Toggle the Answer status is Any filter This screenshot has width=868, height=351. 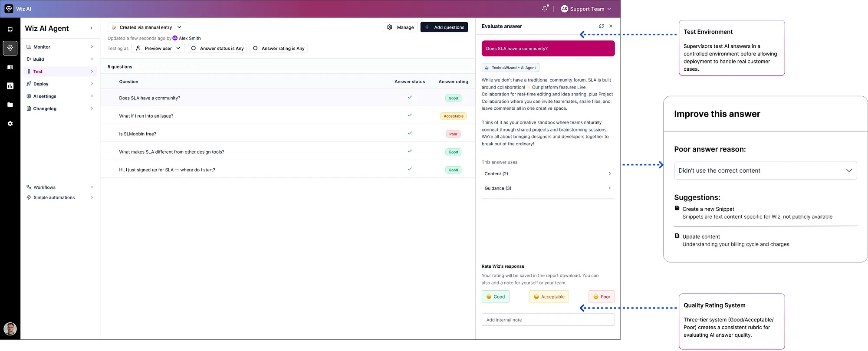pyautogui.click(x=217, y=48)
